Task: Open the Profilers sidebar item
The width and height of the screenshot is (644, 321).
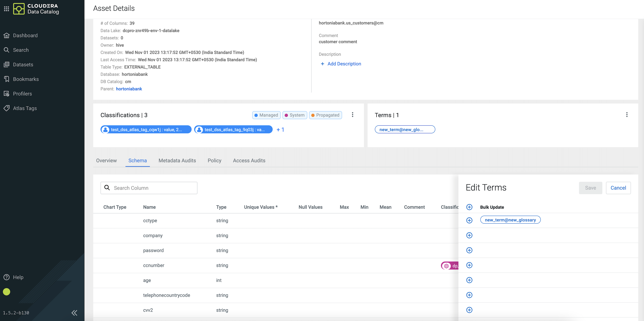Action: [x=22, y=94]
